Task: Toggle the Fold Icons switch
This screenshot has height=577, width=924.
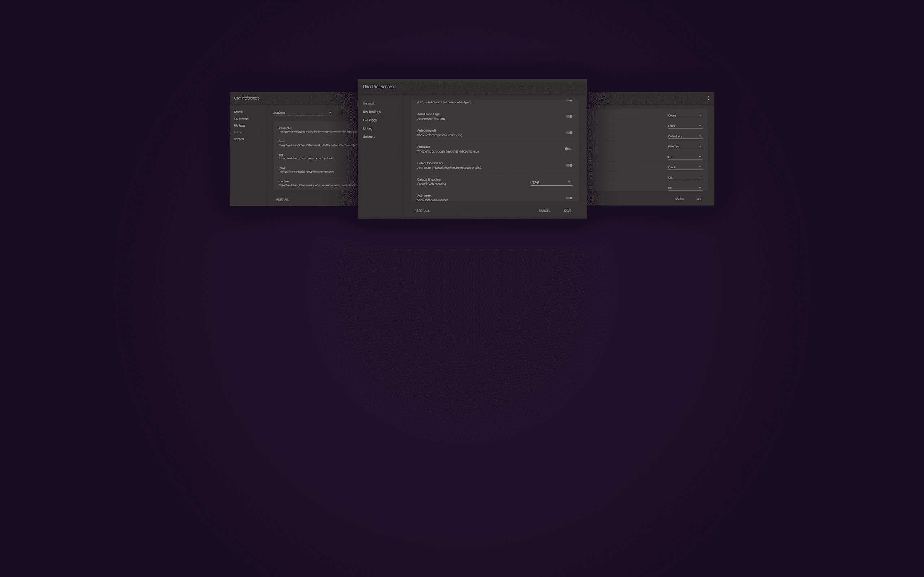Action: click(x=569, y=198)
